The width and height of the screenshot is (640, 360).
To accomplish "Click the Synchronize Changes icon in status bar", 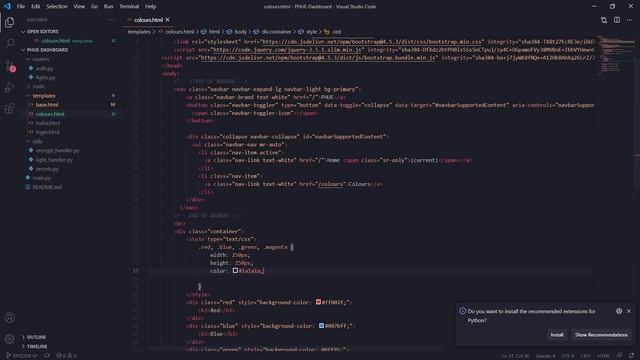I will pyautogui.click(x=47, y=356).
